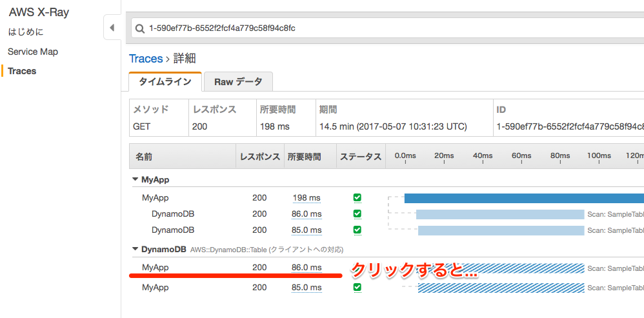Click the green status icon for DynamoDB 85.0 ms

pos(357,230)
